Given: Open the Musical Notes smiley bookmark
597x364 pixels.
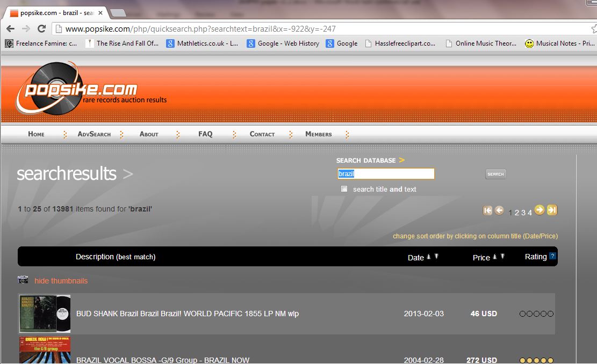Looking at the screenshot, I should (x=560, y=43).
